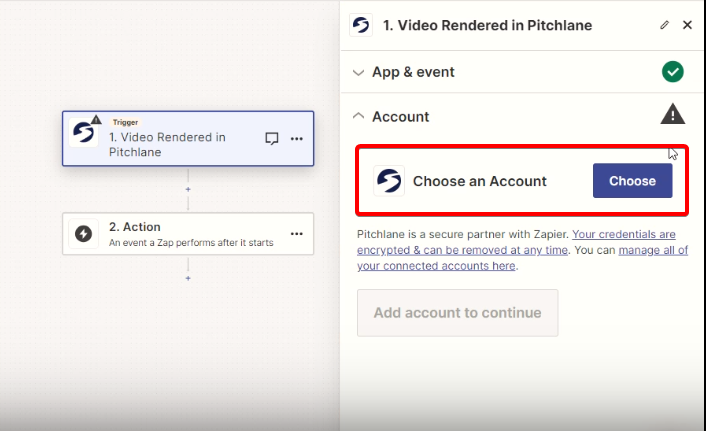Viewport: 706px width, 431px height.
Task: Click the lightning bolt Action icon
Action: coord(83,234)
